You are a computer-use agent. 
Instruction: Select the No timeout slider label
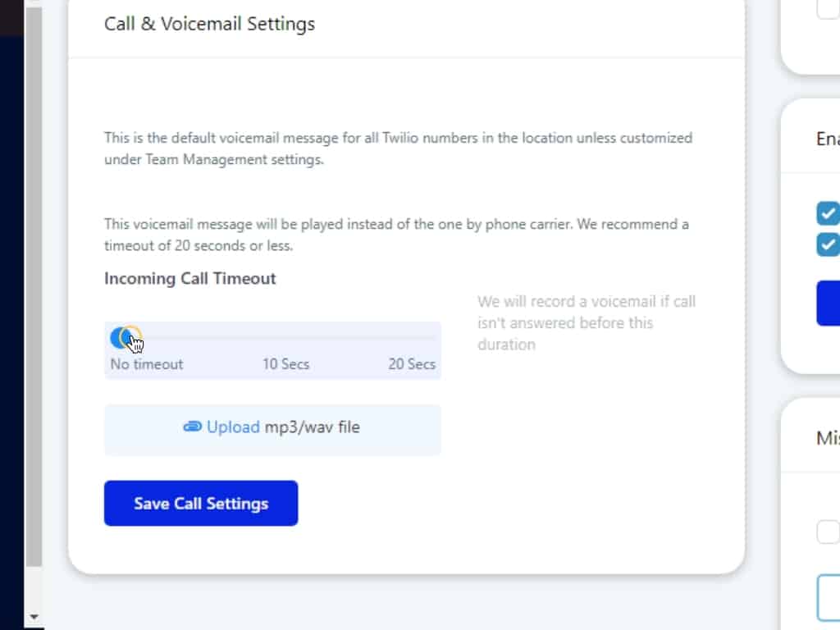[x=147, y=364]
